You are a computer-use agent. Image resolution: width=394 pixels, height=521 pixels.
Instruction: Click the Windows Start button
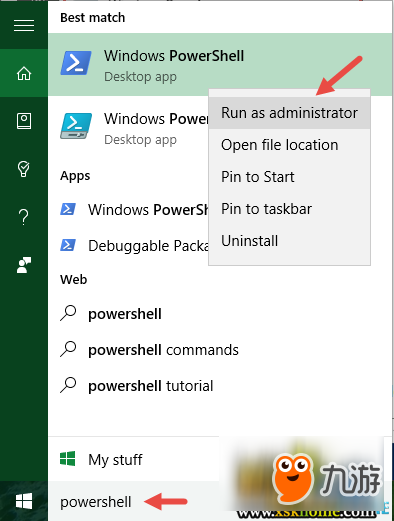click(24, 501)
